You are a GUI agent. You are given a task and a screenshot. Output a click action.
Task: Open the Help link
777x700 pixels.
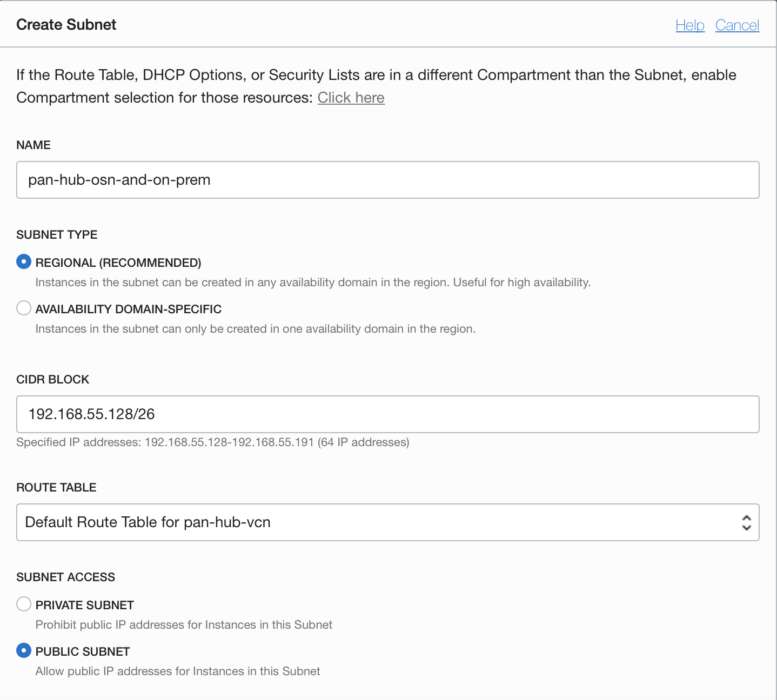tap(690, 25)
